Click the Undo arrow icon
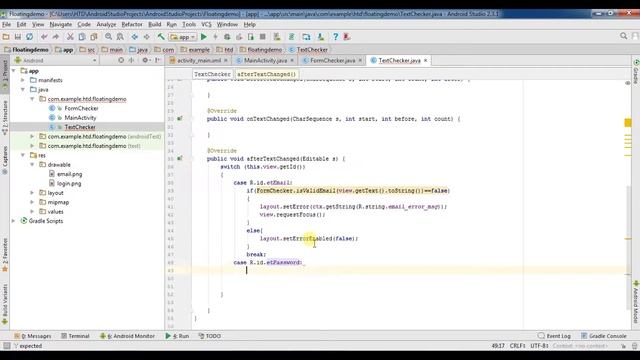640x360 pixels. [x=44, y=37]
